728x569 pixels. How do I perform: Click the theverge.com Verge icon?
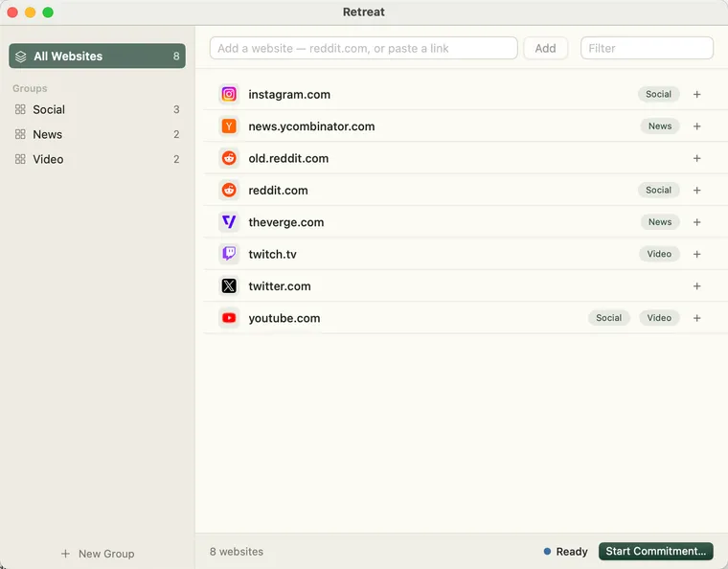tap(229, 222)
